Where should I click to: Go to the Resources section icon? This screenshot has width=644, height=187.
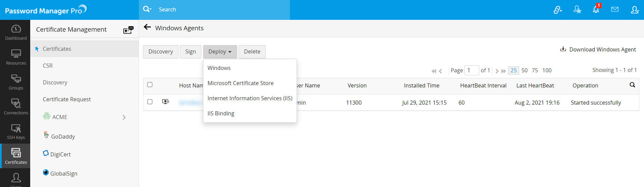pos(16,57)
